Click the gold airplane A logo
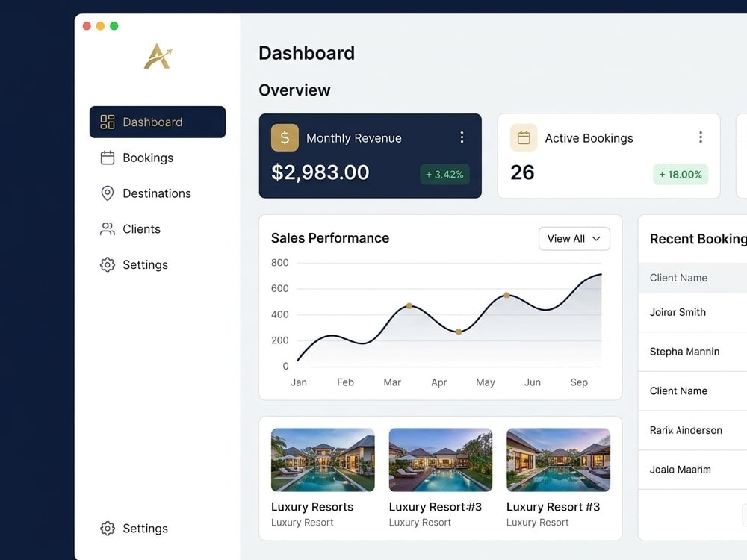 [158, 56]
